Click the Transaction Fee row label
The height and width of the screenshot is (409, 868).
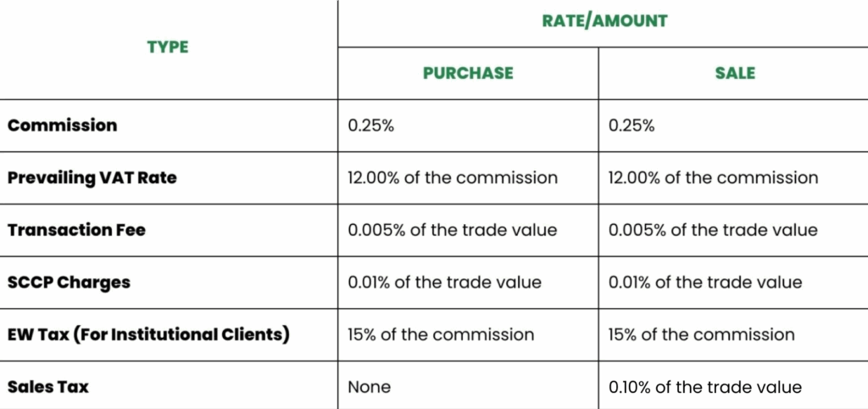77,230
